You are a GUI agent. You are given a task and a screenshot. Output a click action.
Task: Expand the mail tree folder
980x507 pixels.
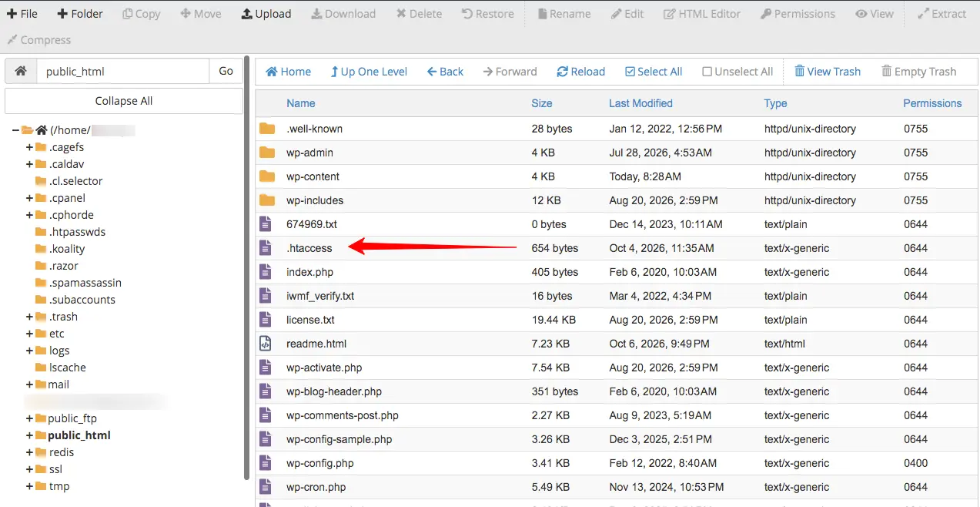tap(29, 384)
